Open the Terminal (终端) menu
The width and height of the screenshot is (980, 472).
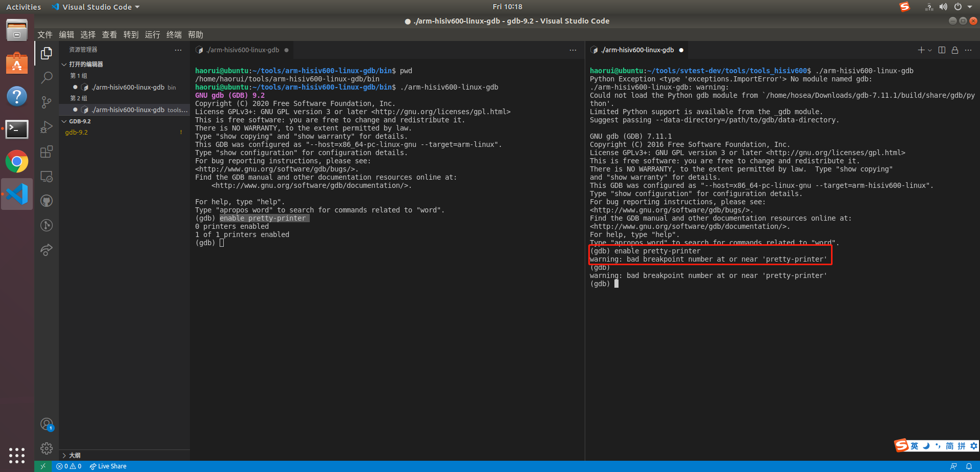coord(174,34)
